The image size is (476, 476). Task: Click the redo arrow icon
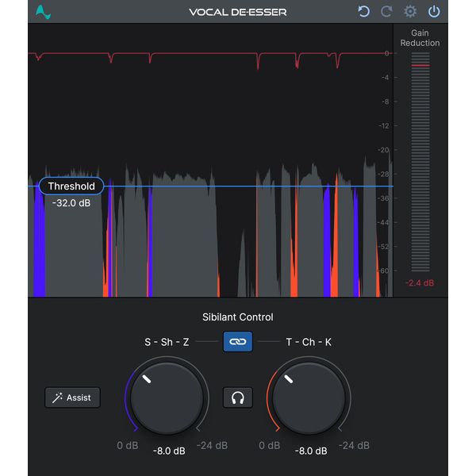387,12
